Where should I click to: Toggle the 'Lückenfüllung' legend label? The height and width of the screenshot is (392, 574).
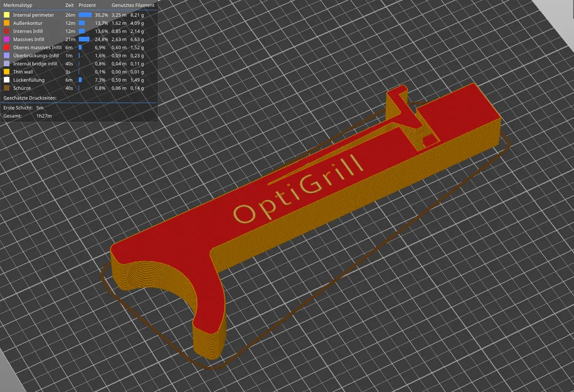(29, 80)
